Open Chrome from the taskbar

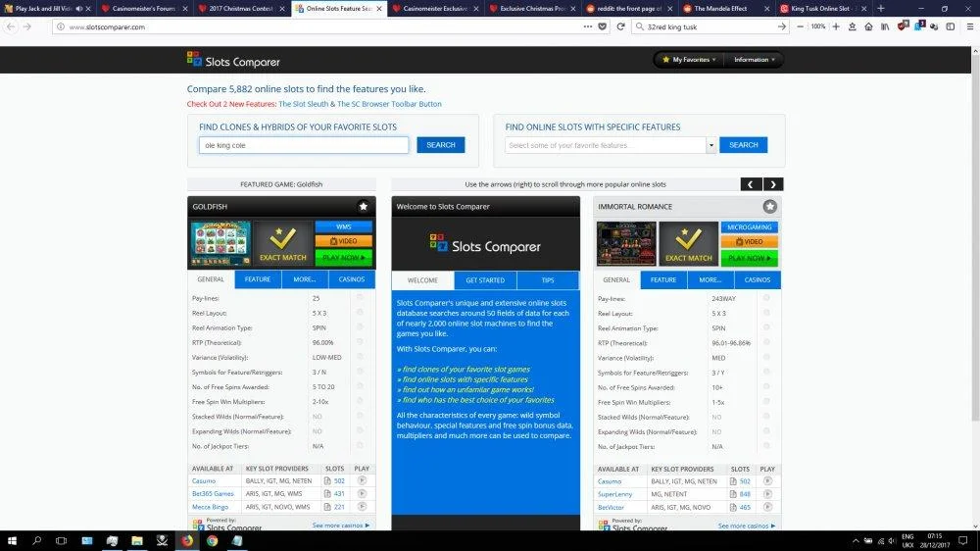point(212,541)
